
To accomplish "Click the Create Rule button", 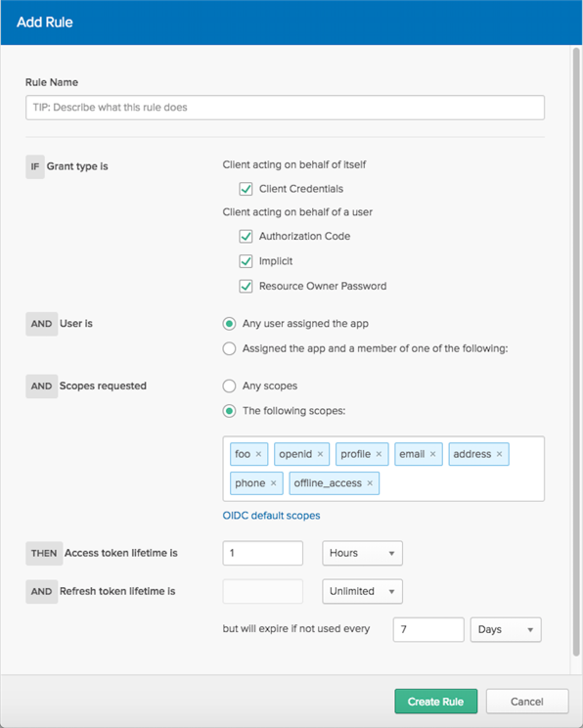I will tap(435, 702).
